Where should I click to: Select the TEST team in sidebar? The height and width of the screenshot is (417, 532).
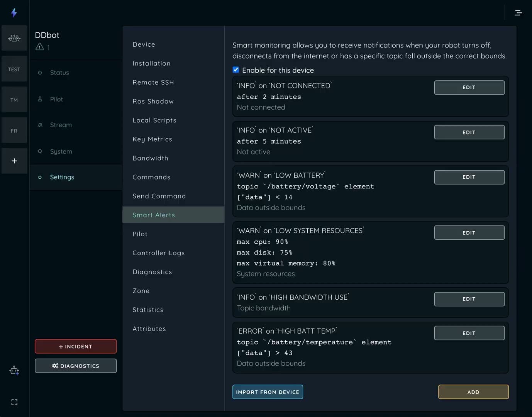click(14, 69)
